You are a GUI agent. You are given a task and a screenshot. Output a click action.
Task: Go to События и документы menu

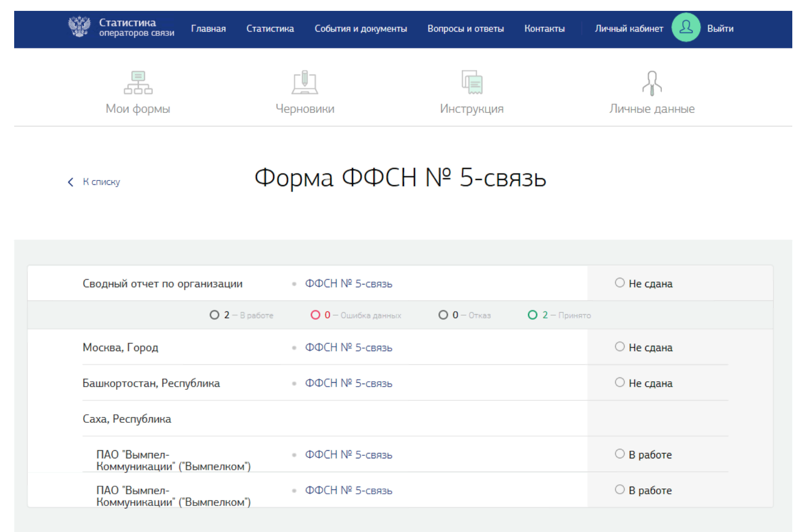(360, 29)
